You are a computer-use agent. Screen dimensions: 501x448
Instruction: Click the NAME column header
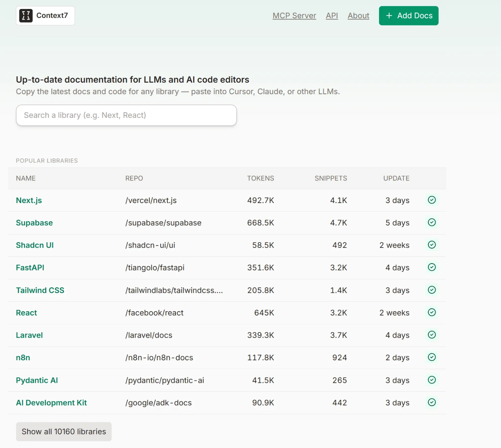26,178
